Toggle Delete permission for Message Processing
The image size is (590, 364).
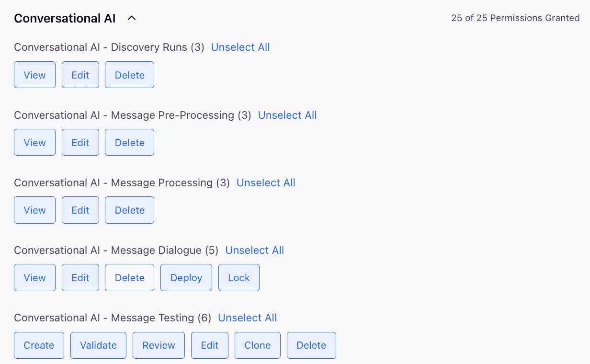[130, 210]
